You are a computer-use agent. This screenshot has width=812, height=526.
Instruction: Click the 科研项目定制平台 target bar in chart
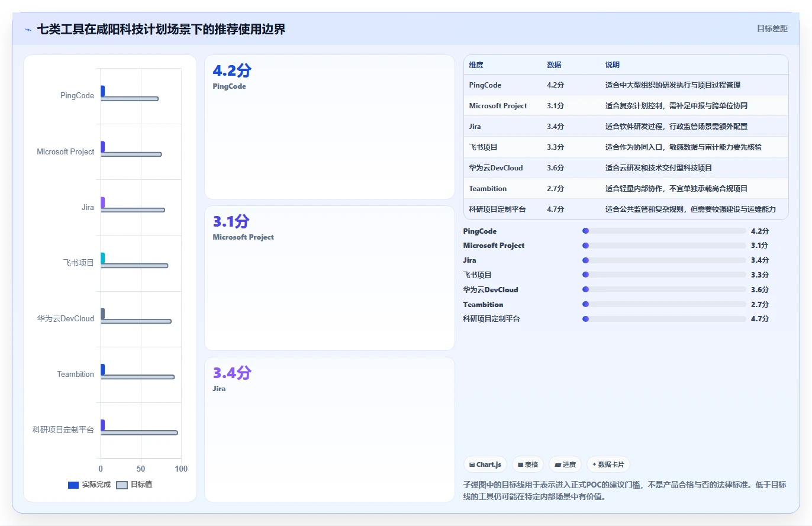point(139,433)
